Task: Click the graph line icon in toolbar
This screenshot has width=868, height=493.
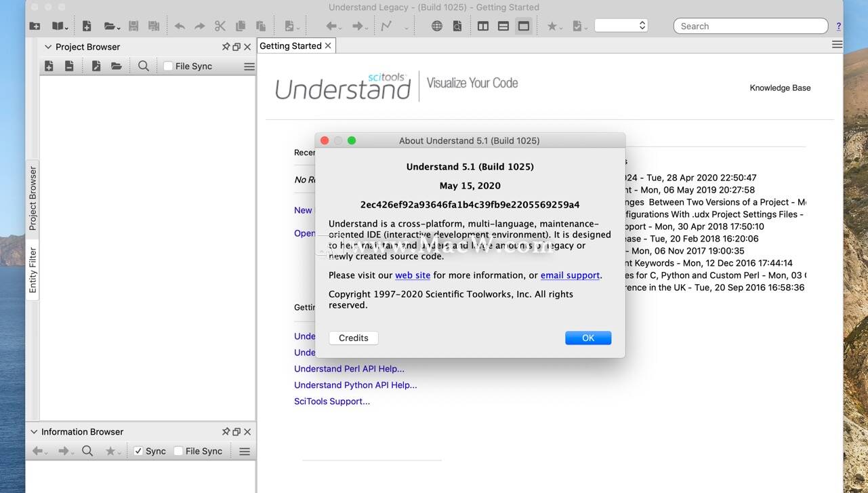Action: 386,26
